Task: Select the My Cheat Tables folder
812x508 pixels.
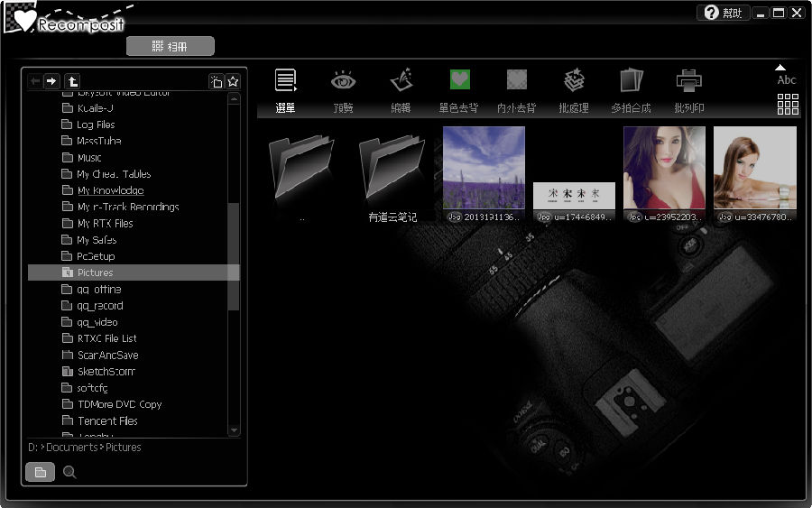Action: [106, 174]
